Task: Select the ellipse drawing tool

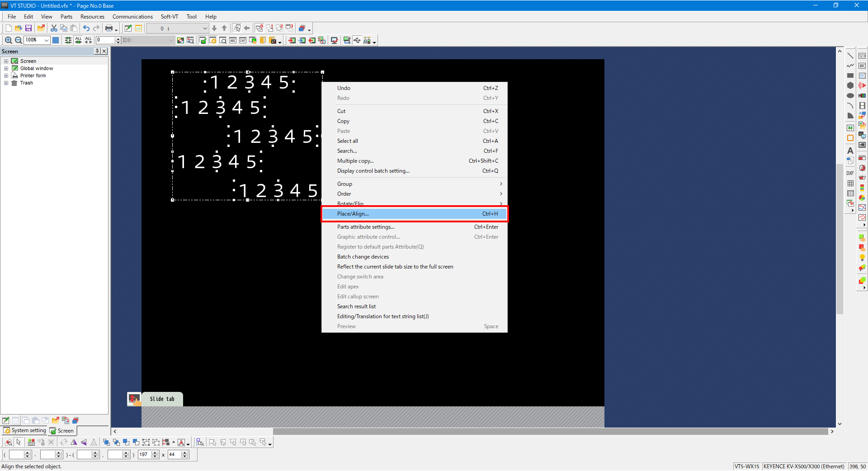Action: tap(850, 95)
